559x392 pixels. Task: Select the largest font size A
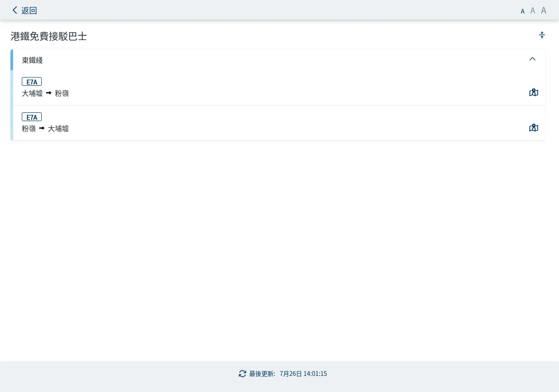coord(544,10)
